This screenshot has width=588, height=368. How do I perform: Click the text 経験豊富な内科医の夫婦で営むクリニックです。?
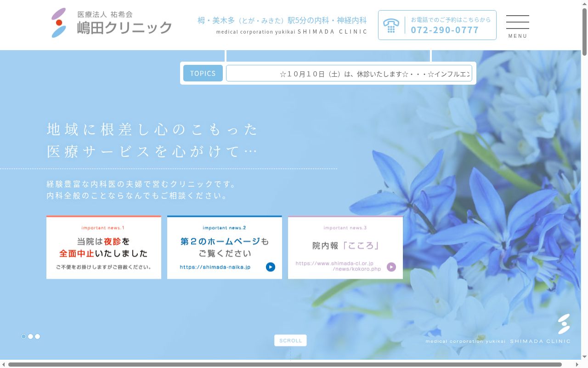pos(142,184)
